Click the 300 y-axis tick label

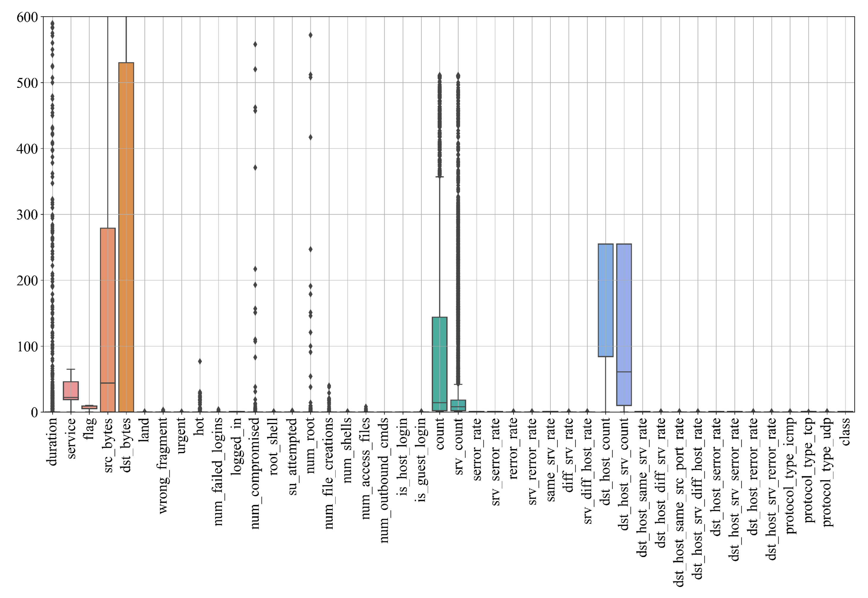tap(27, 215)
